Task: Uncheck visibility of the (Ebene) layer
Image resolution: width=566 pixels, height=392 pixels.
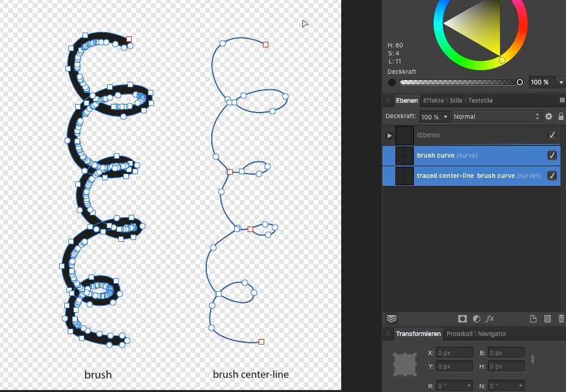Action: coord(552,135)
